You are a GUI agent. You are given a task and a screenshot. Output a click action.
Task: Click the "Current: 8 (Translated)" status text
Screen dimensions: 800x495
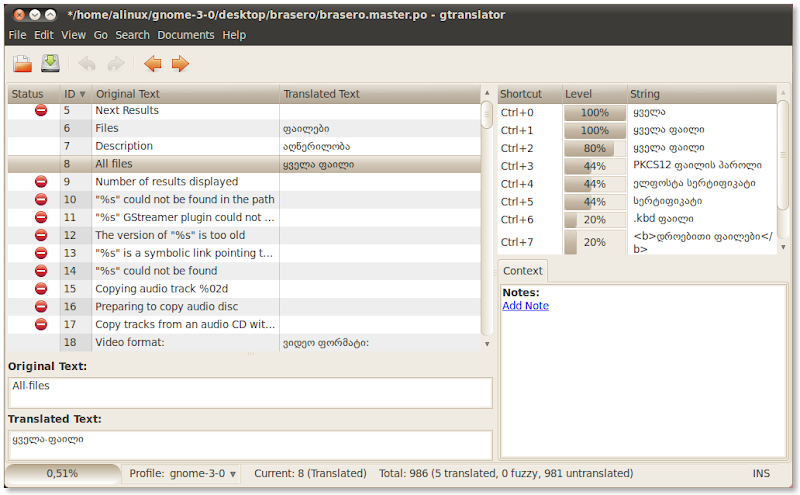pyautogui.click(x=310, y=474)
